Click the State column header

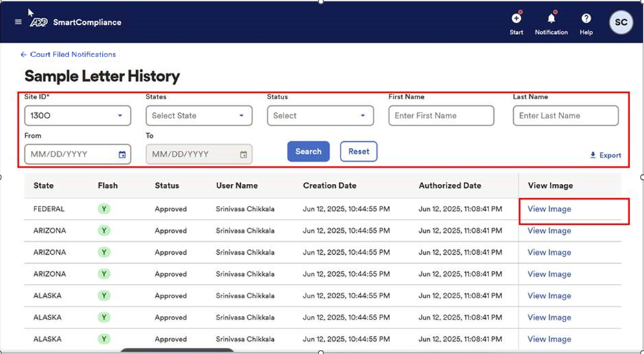pos(43,185)
